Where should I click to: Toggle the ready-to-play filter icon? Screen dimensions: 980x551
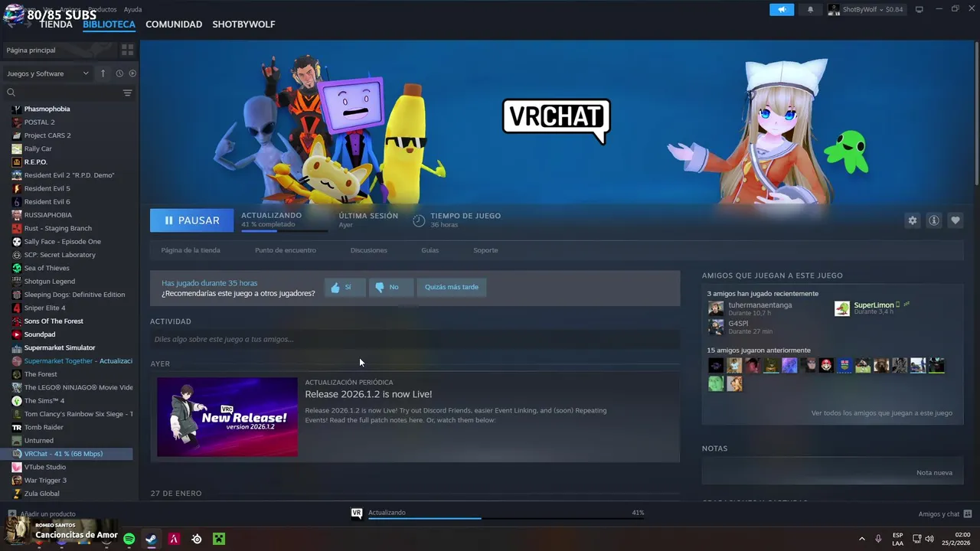[132, 73]
